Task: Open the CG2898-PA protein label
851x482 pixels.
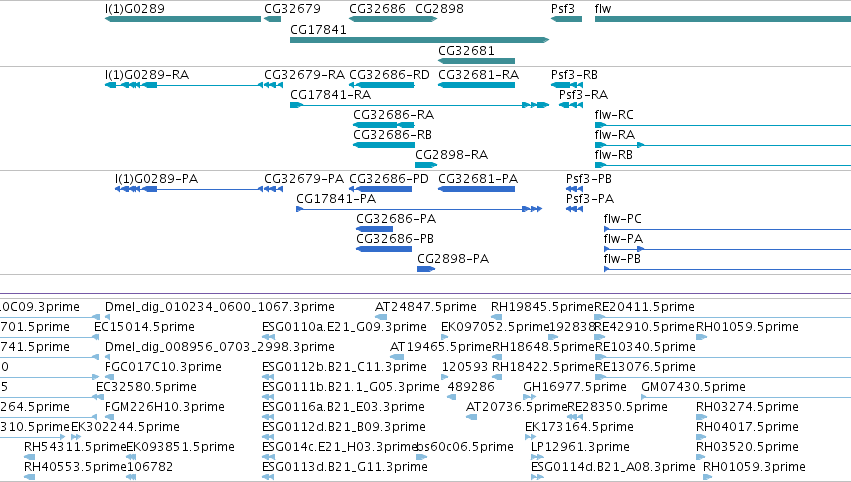Action: pos(453,259)
